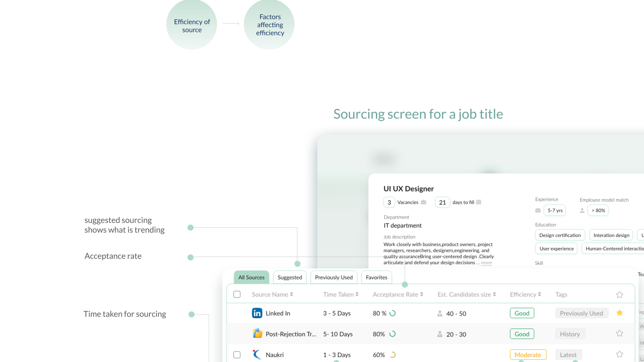Click the Naukri logo icon
The height and width of the screenshot is (362, 644).
[x=257, y=354]
